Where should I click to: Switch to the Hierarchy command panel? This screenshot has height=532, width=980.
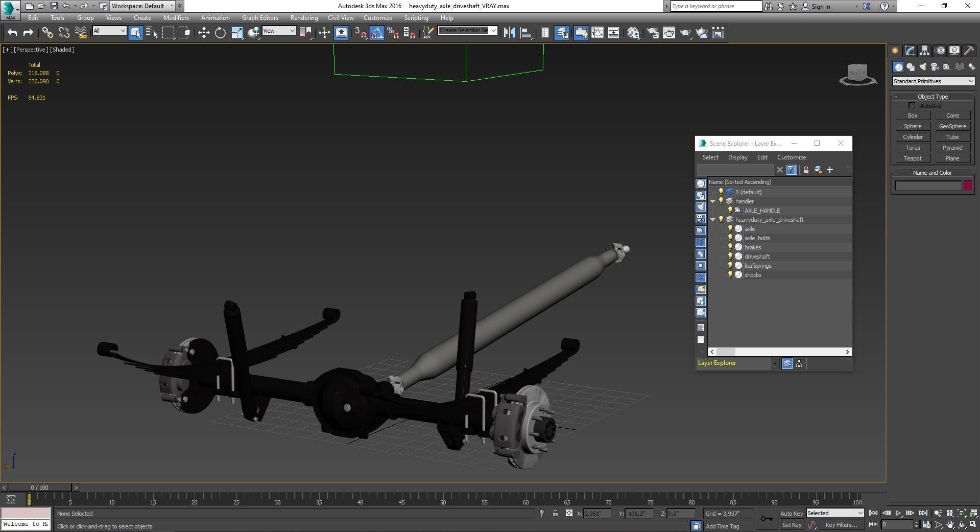click(x=924, y=51)
